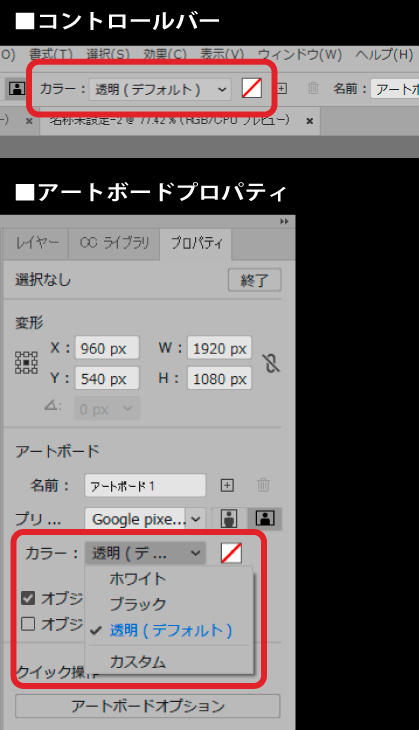Uncheck the first checked オブジ checkbox
The height and width of the screenshot is (730, 419).
pos(28,598)
